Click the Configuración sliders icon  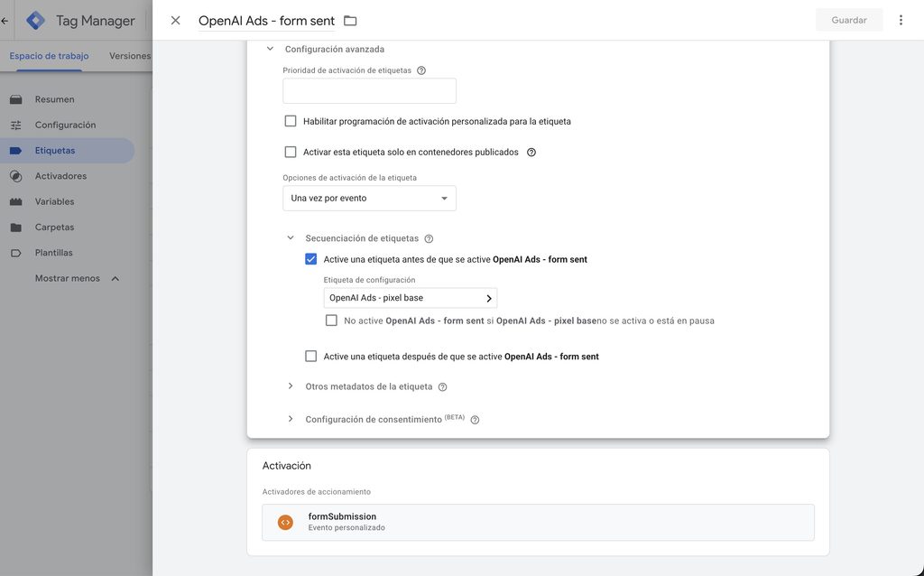(16, 125)
